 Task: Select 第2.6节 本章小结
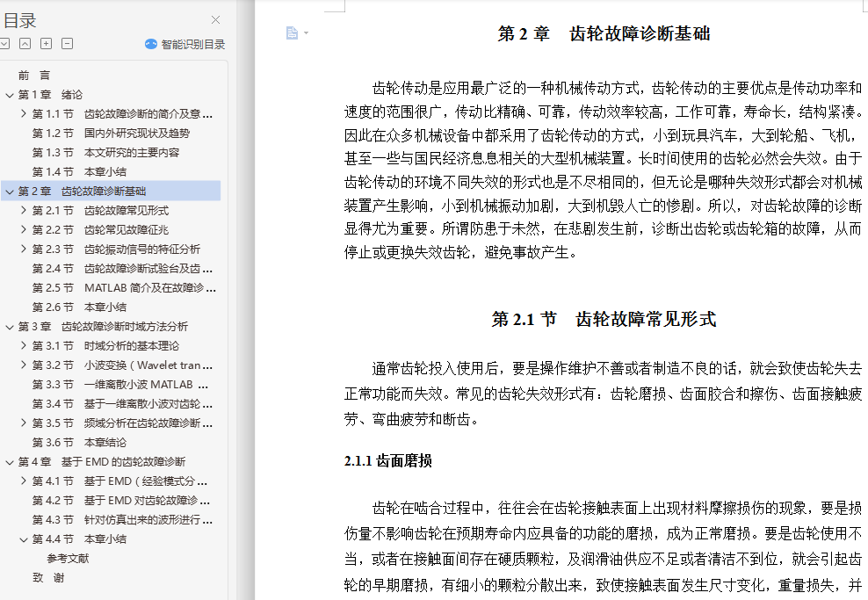pyautogui.click(x=79, y=307)
